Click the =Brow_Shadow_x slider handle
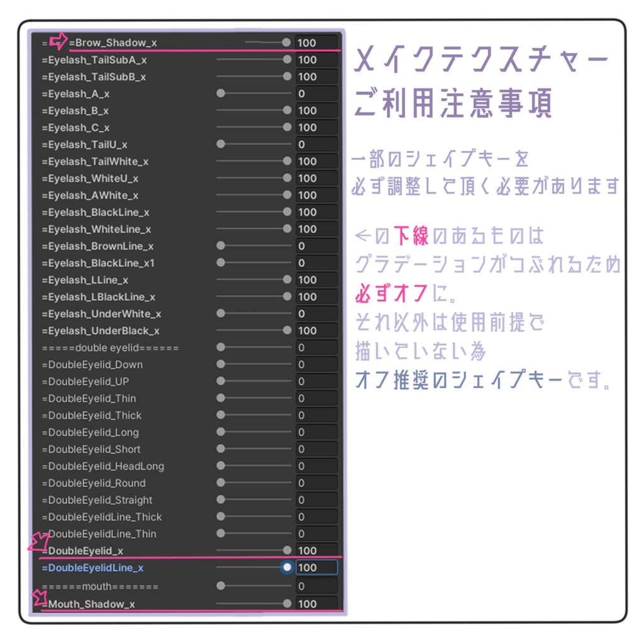The image size is (644, 644). pyautogui.click(x=286, y=43)
